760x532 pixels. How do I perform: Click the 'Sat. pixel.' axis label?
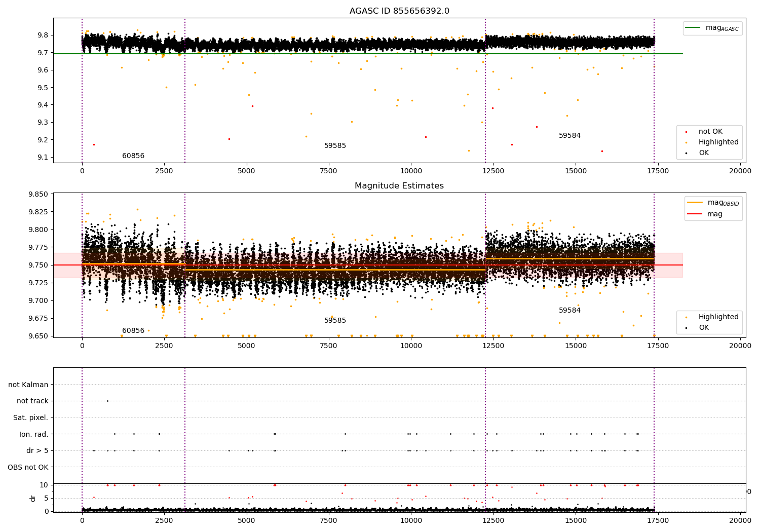click(x=31, y=418)
